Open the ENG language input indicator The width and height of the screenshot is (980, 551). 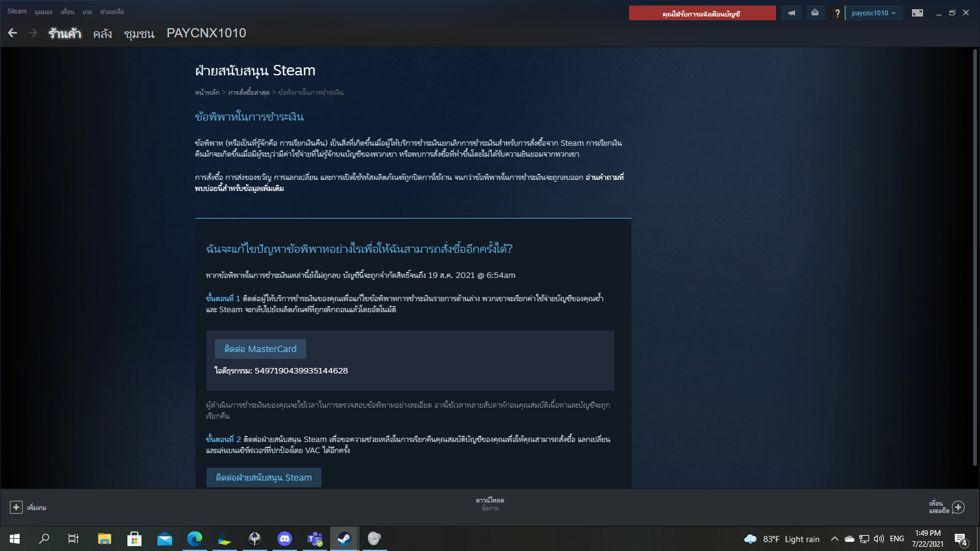[897, 539]
